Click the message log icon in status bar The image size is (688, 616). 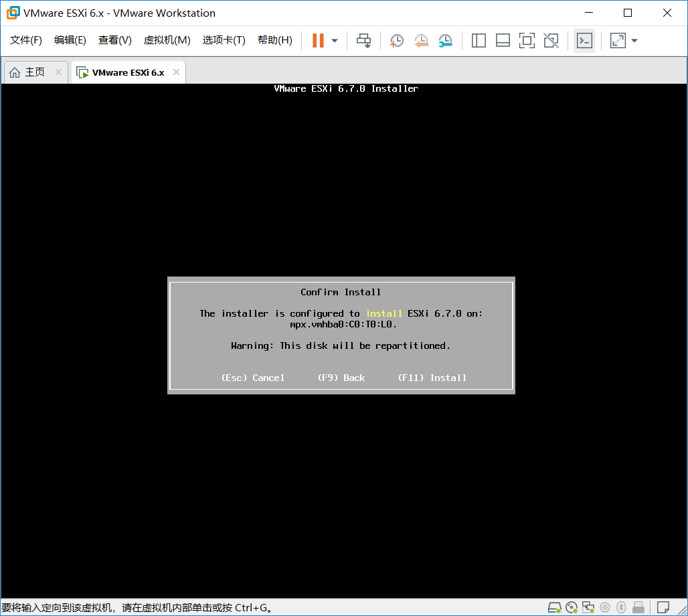pos(663,607)
